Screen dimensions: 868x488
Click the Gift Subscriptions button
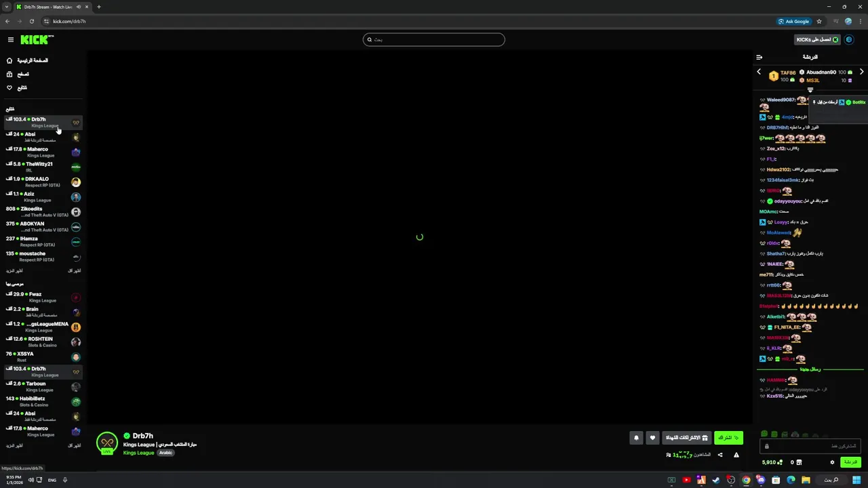[686, 438]
